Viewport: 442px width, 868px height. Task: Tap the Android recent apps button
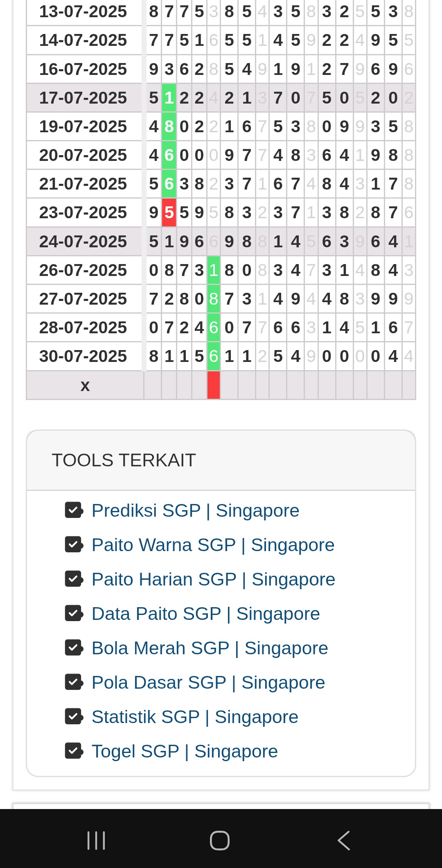tap(97, 841)
